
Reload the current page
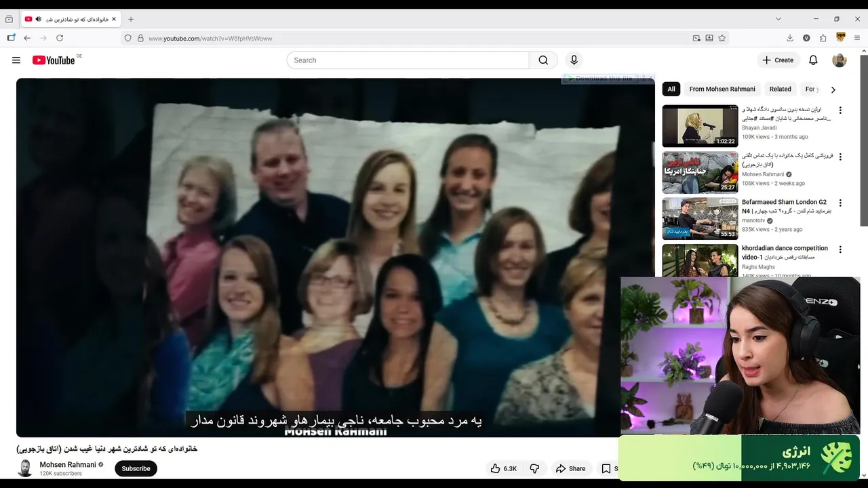[60, 38]
